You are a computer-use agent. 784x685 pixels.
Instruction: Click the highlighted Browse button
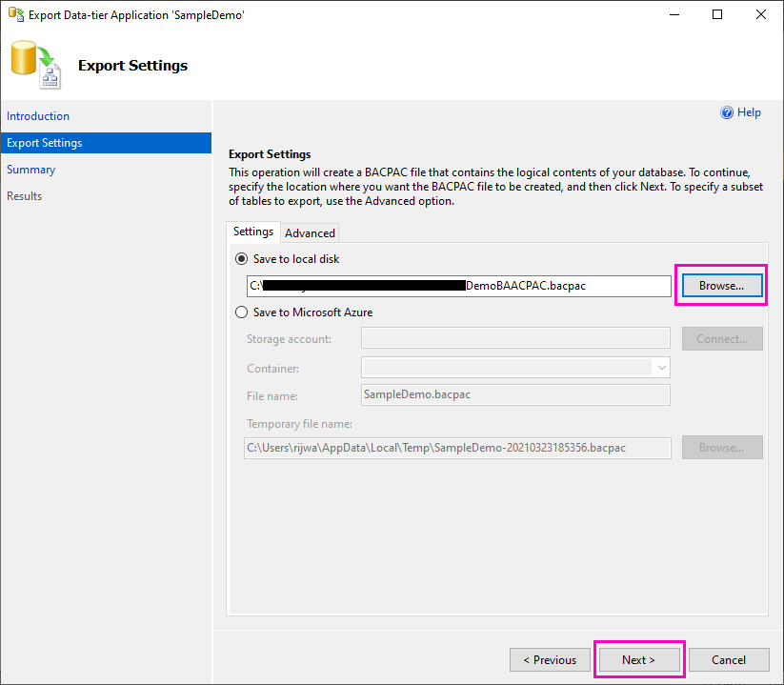pos(721,285)
